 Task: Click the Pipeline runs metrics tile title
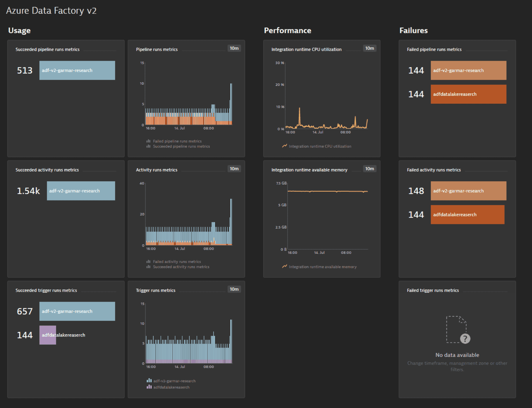[x=157, y=49]
